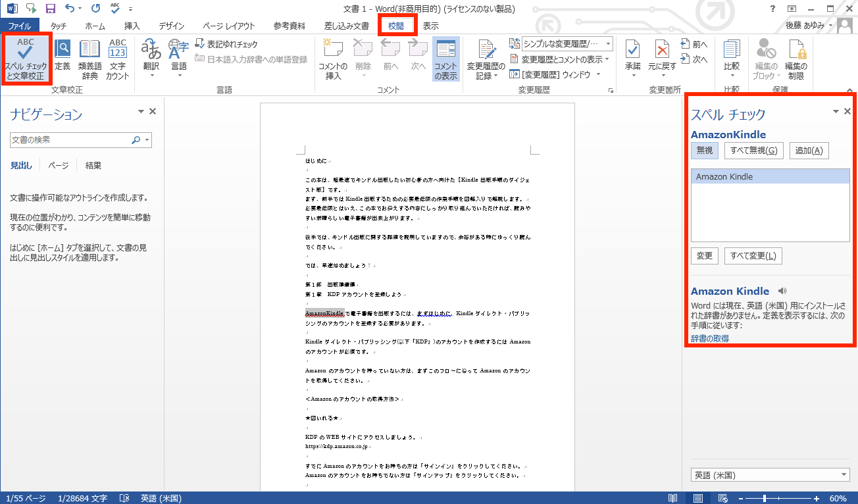858x504 pixels.
Task: Open 辞書の取得 link
Action: pos(709,339)
